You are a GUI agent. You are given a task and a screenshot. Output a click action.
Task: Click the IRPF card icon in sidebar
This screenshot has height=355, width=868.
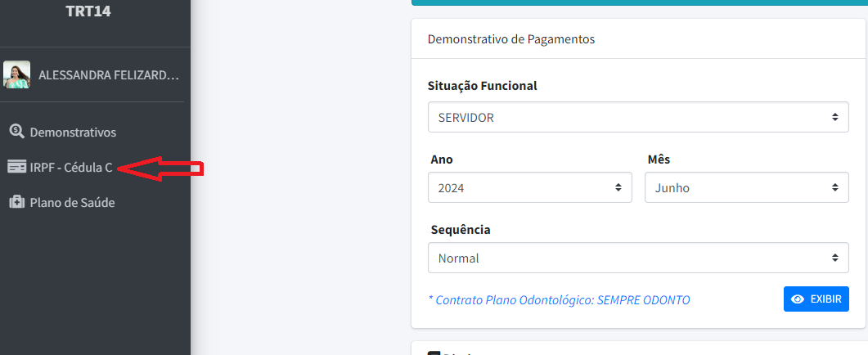(16, 167)
